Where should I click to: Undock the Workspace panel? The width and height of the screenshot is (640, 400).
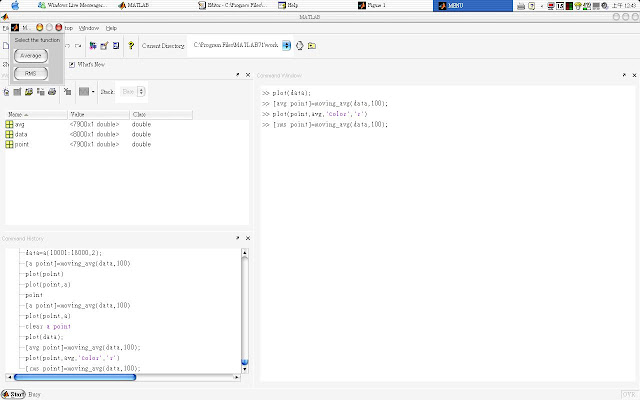tap(238, 75)
